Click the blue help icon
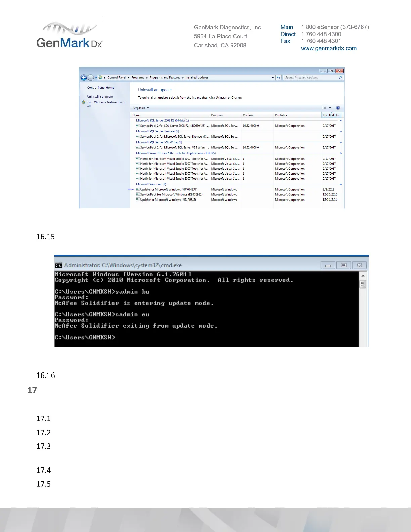This screenshot has width=411, height=532. tap(338, 108)
